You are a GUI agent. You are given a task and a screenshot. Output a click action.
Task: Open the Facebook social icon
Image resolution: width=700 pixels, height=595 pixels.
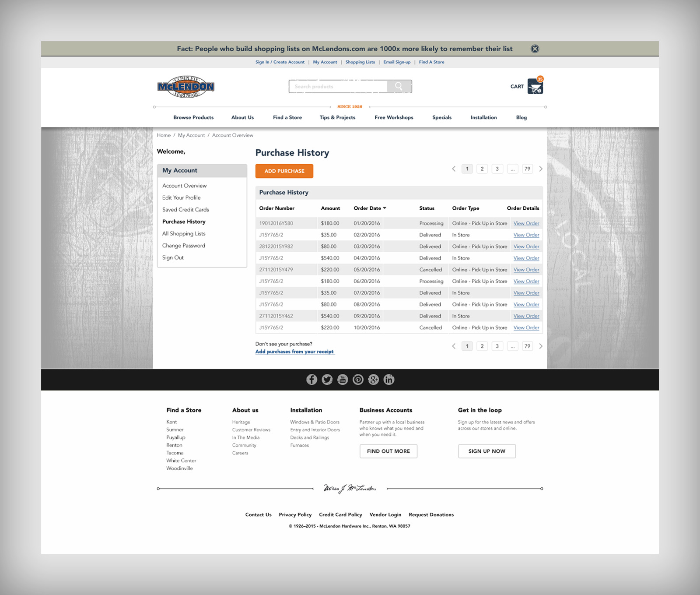click(x=311, y=380)
